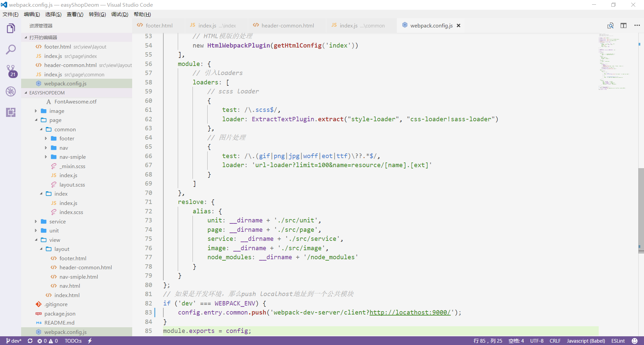This screenshot has height=345, width=644.
Task: Change indentation via 空格: 4
Action: (516, 341)
